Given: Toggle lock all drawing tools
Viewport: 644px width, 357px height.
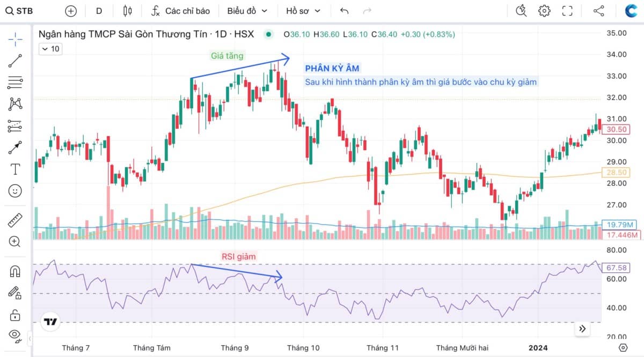Looking at the screenshot, I should pyautogui.click(x=15, y=315).
